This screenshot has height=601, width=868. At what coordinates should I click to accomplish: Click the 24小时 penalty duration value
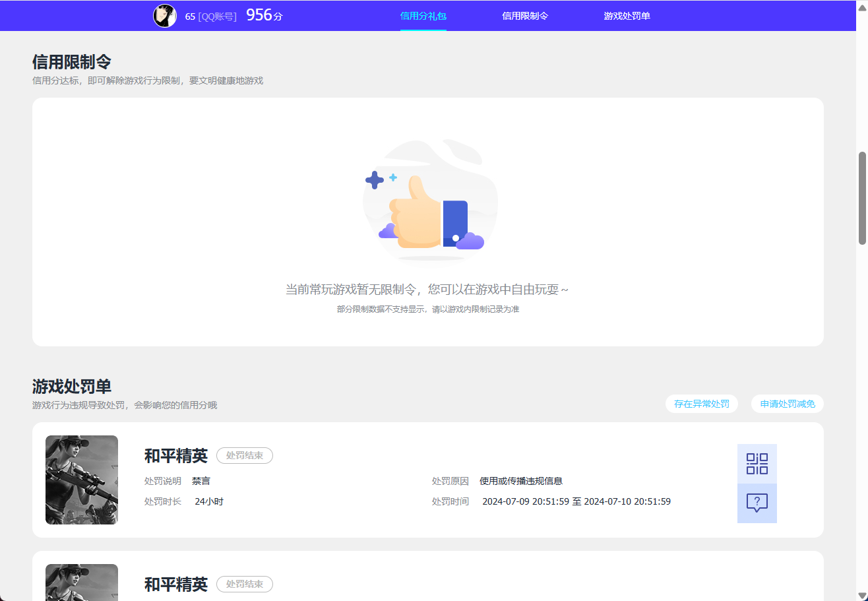209,501
